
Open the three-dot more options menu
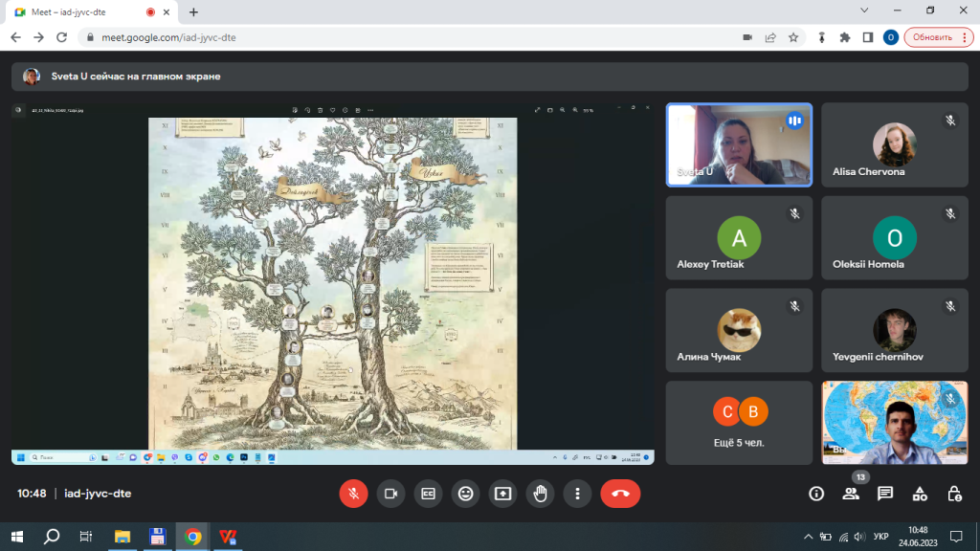(578, 494)
